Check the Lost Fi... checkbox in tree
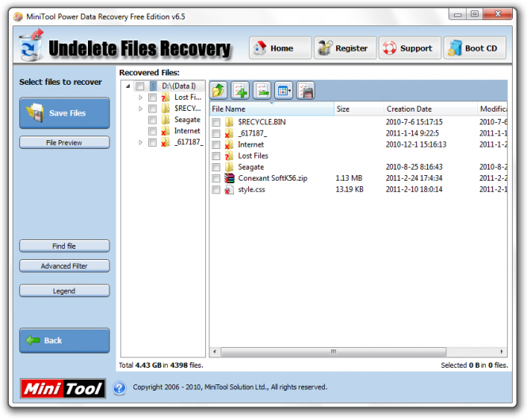The image size is (527, 420). click(x=153, y=97)
